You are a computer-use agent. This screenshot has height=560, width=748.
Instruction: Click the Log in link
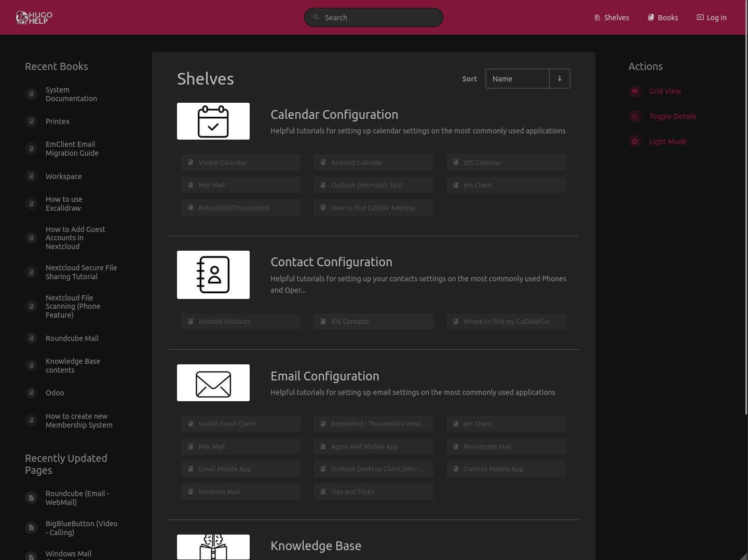(711, 18)
